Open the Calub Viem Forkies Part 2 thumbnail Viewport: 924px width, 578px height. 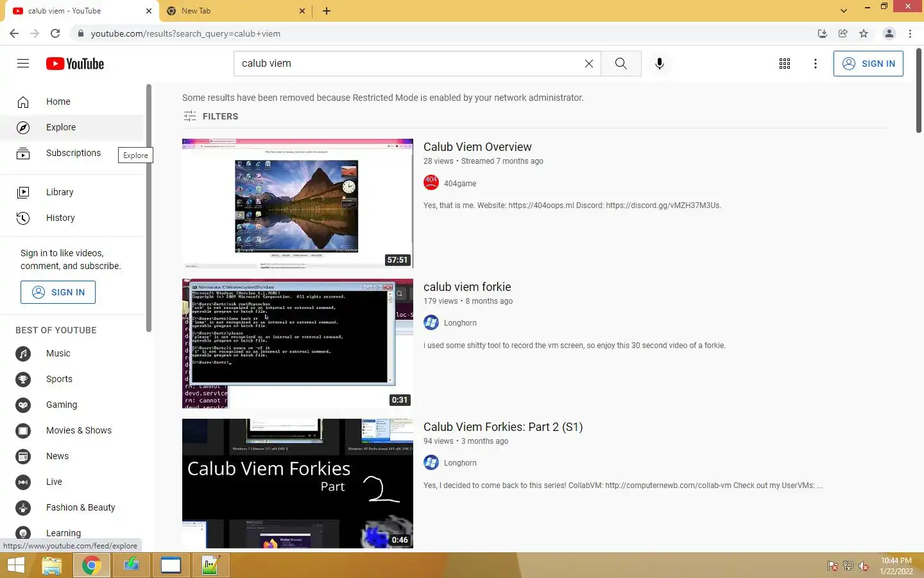(x=298, y=484)
